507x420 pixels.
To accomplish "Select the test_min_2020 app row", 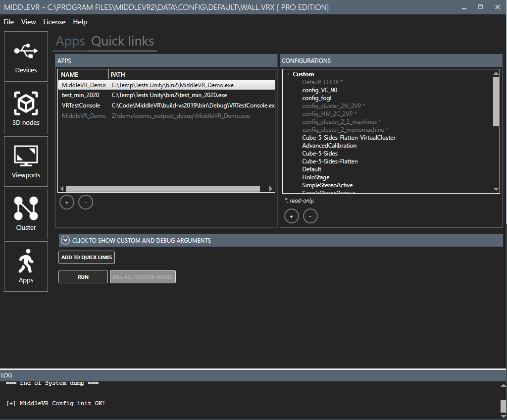I will click(166, 95).
